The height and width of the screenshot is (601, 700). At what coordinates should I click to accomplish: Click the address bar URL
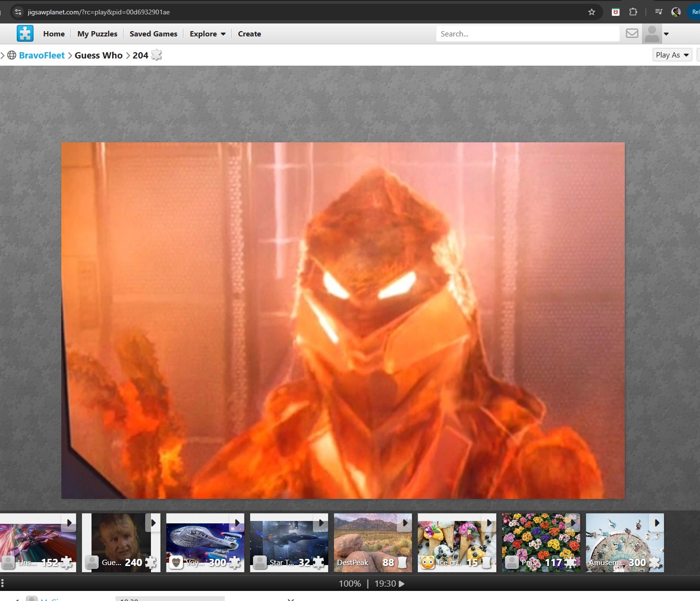click(x=99, y=12)
